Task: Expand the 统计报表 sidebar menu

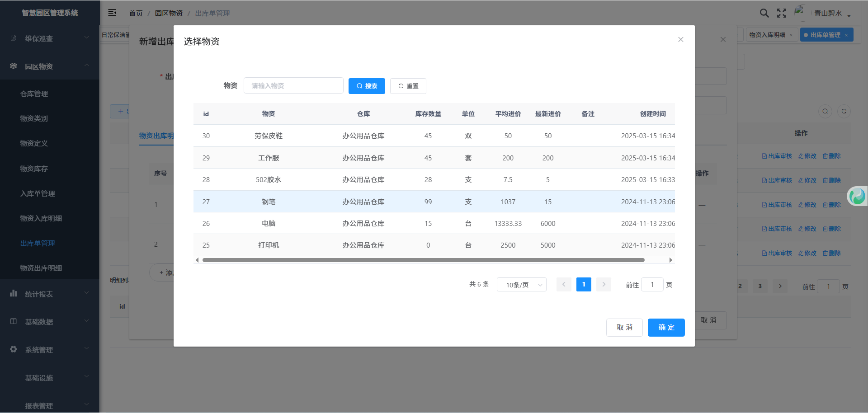Action: 50,294
